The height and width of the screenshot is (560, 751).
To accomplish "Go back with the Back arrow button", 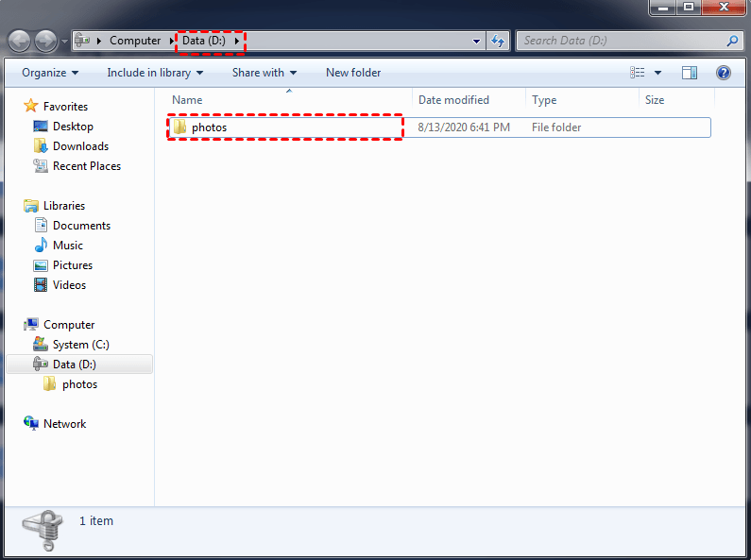I will tap(20, 42).
